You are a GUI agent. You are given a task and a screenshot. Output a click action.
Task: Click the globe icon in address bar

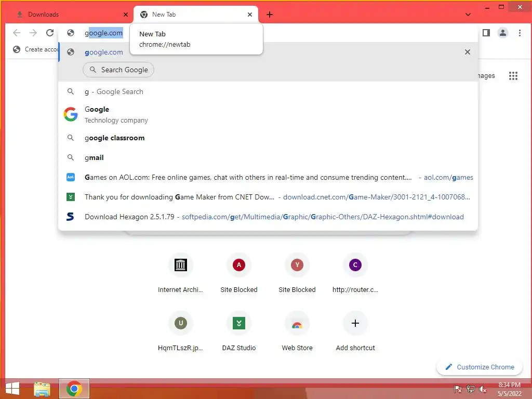tap(71, 33)
